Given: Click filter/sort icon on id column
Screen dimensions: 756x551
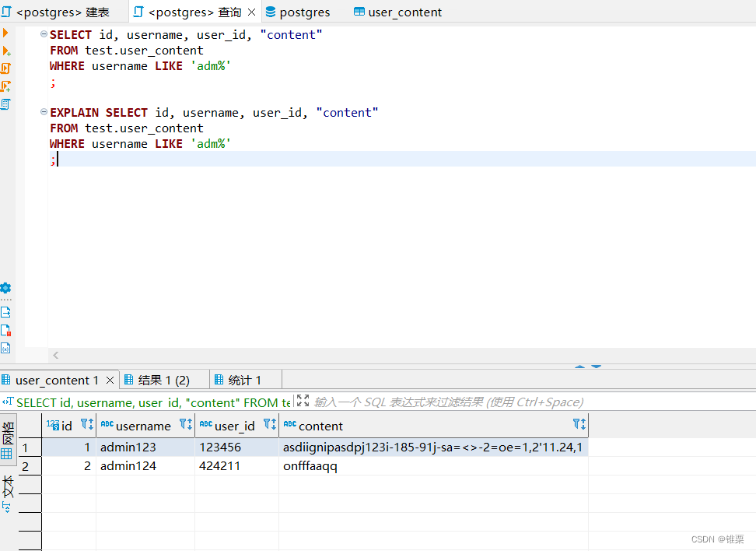Looking at the screenshot, I should [87, 425].
